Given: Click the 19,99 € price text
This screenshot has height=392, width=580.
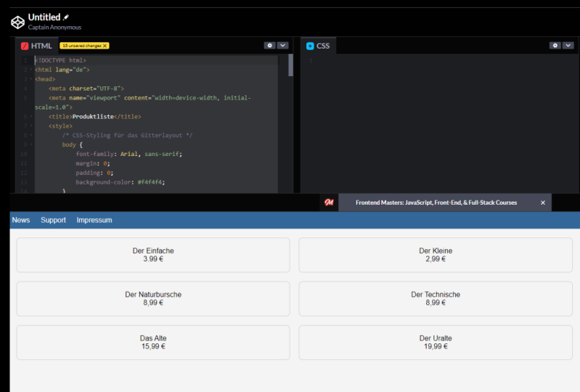Looking at the screenshot, I should (x=436, y=346).
